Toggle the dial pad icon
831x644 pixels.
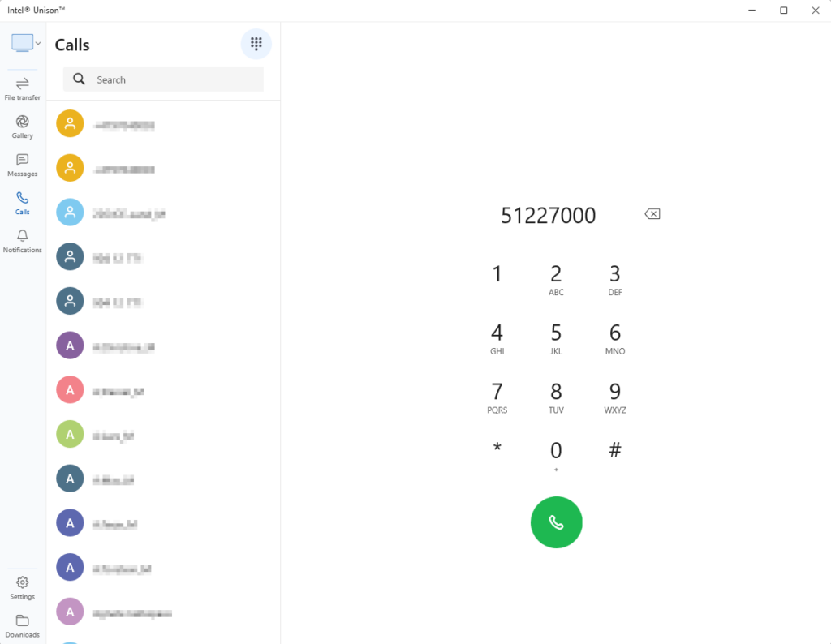pyautogui.click(x=256, y=44)
